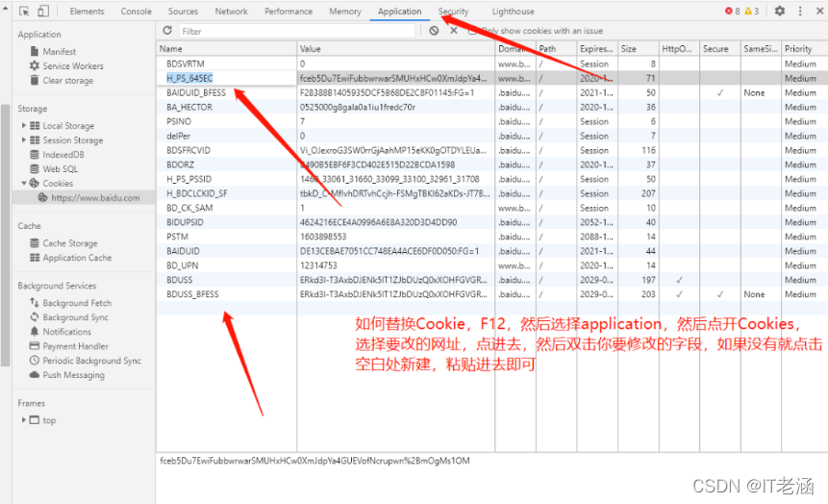Switch to the Performance tab
This screenshot has width=828, height=504.
(289, 12)
